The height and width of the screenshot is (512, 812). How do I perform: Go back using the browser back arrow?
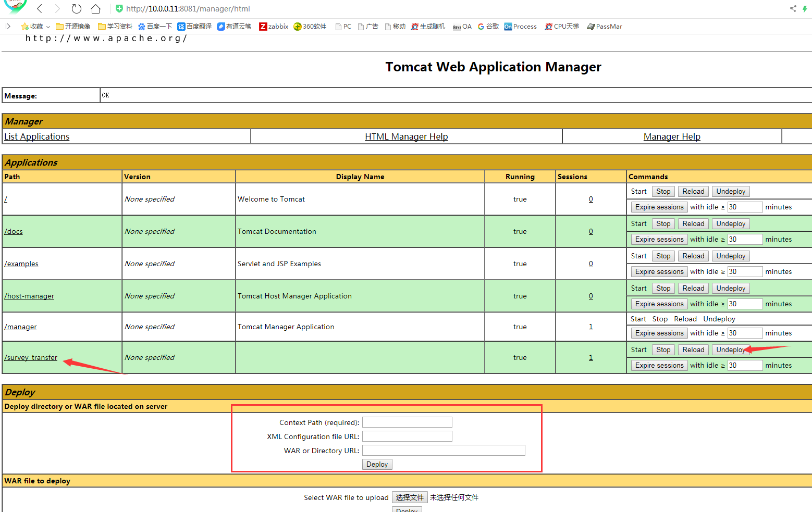point(40,8)
